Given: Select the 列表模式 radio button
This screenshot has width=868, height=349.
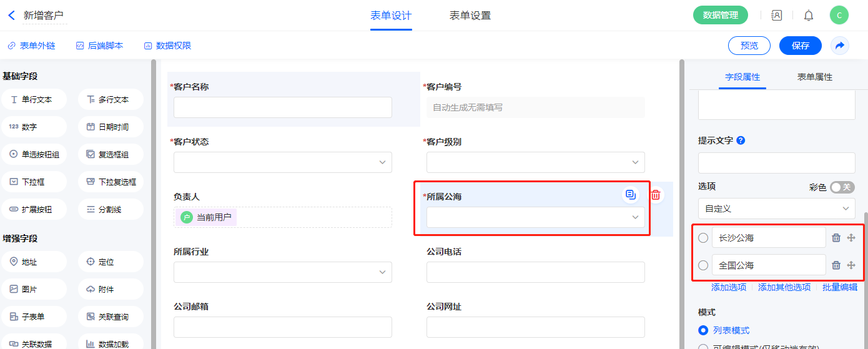Looking at the screenshot, I should (704, 330).
